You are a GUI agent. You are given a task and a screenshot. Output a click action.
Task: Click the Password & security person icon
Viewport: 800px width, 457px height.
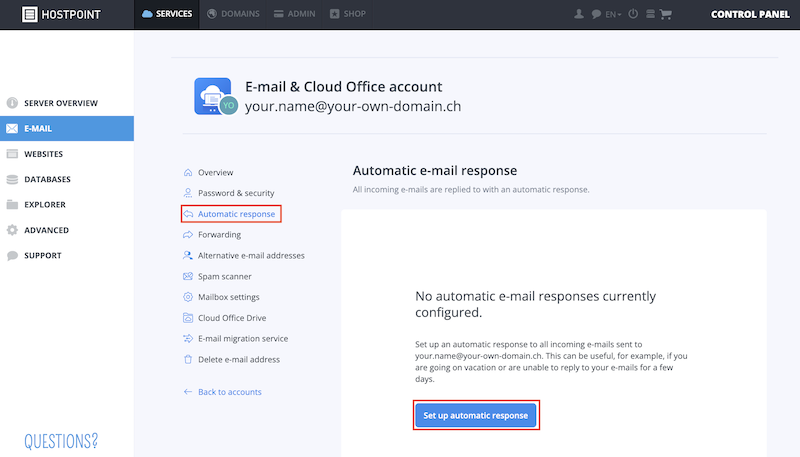click(188, 193)
